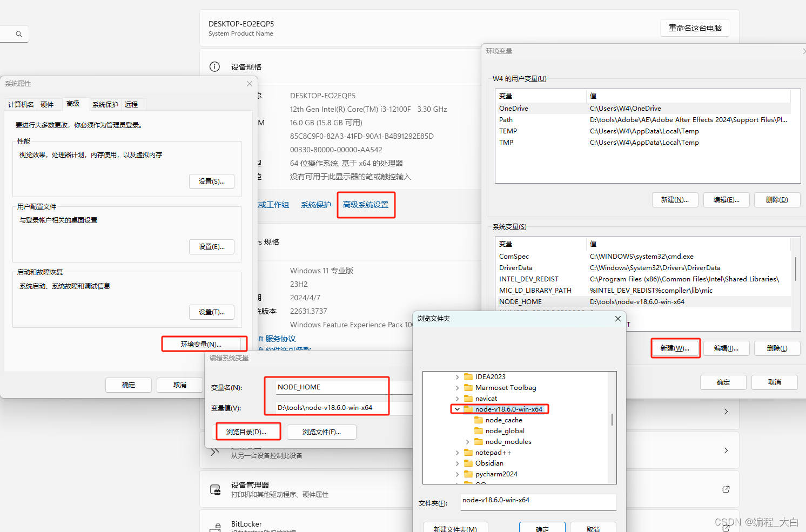Click 编辑(E)... for user variables
Screen dimensions: 806x532
727,200
